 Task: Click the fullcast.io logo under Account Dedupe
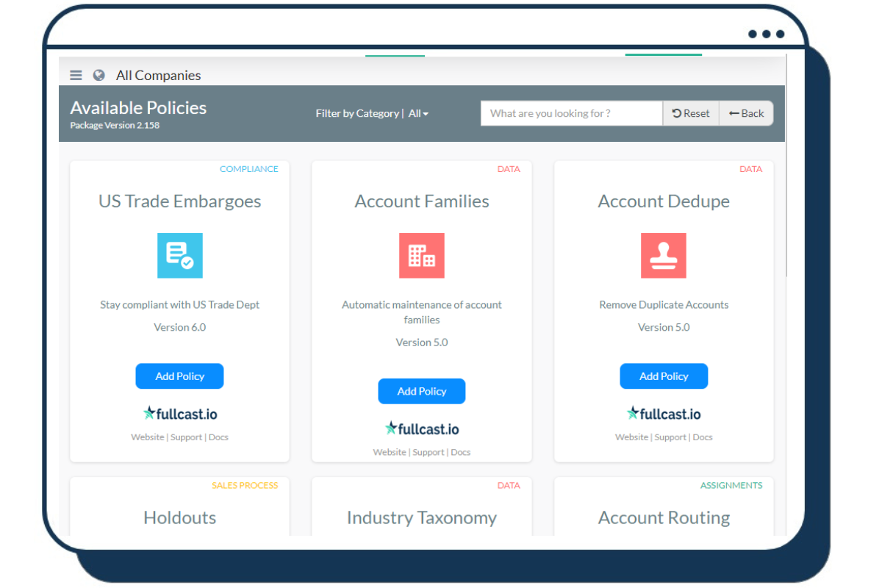pyautogui.click(x=664, y=413)
